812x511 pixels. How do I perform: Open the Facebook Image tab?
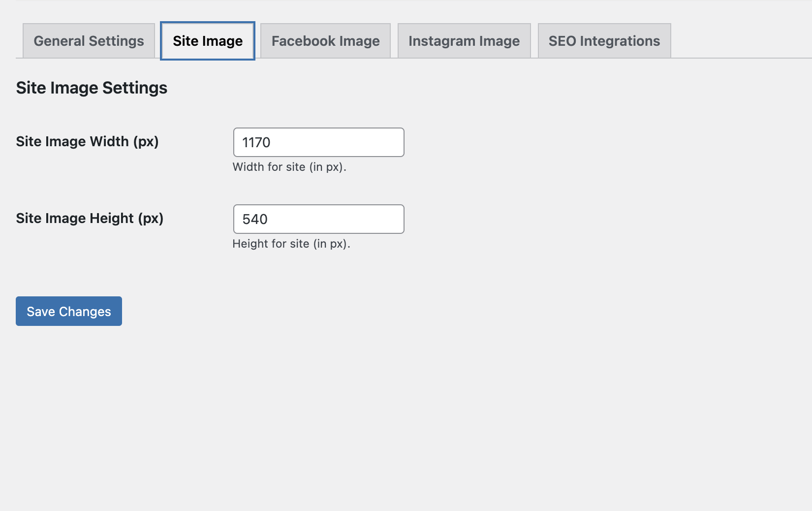coord(325,41)
